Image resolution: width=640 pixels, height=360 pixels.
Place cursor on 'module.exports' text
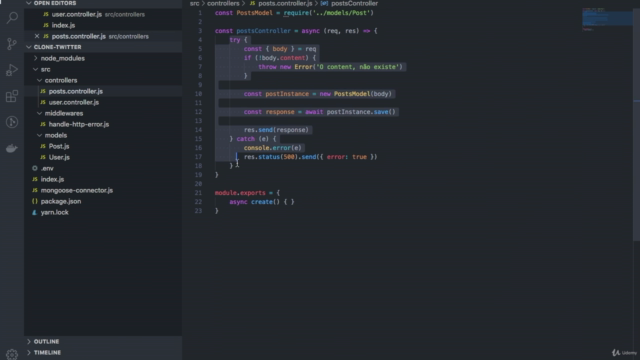pyautogui.click(x=240, y=193)
